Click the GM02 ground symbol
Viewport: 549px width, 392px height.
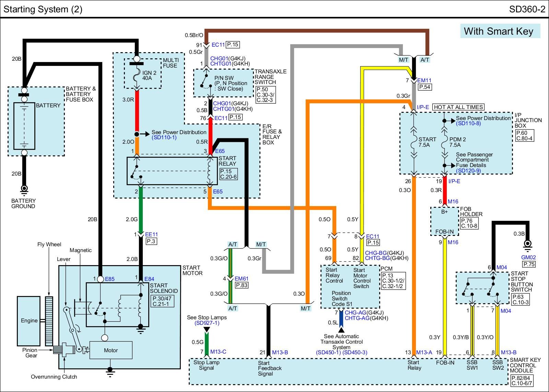click(x=528, y=245)
